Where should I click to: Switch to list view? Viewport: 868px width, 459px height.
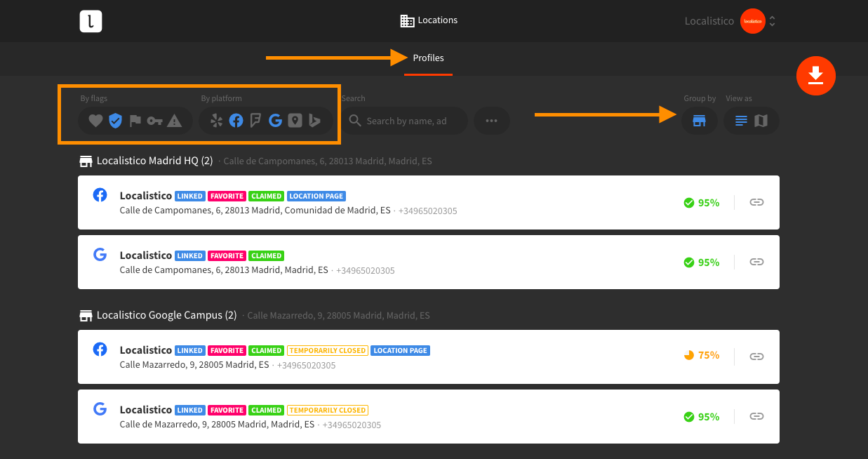pyautogui.click(x=741, y=121)
